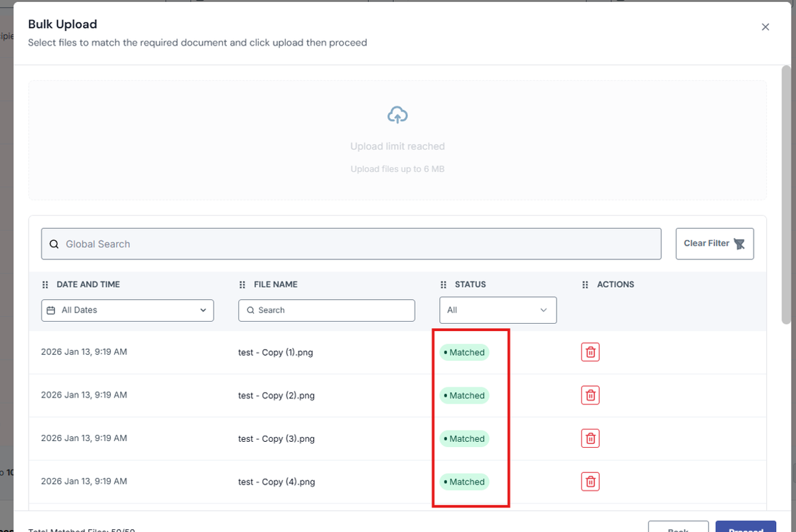Image resolution: width=796 pixels, height=532 pixels.
Task: Click the Global Search magnifier icon
Action: [54, 244]
